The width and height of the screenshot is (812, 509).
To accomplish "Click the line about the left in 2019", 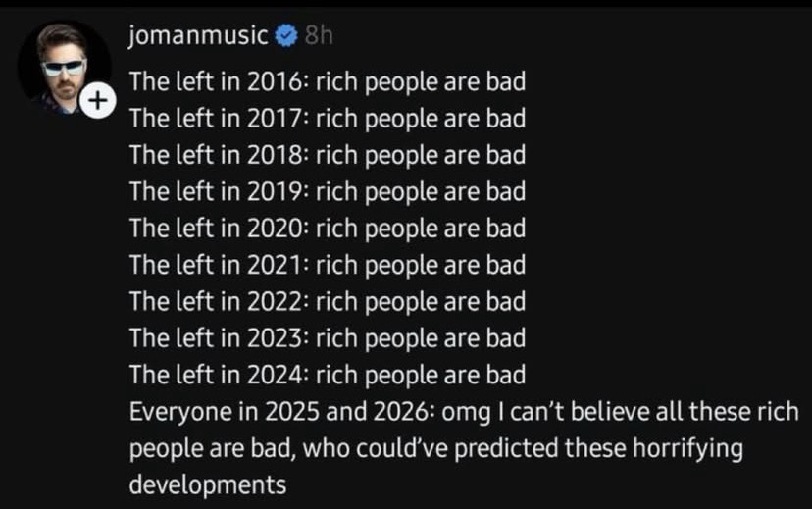I will (328, 191).
